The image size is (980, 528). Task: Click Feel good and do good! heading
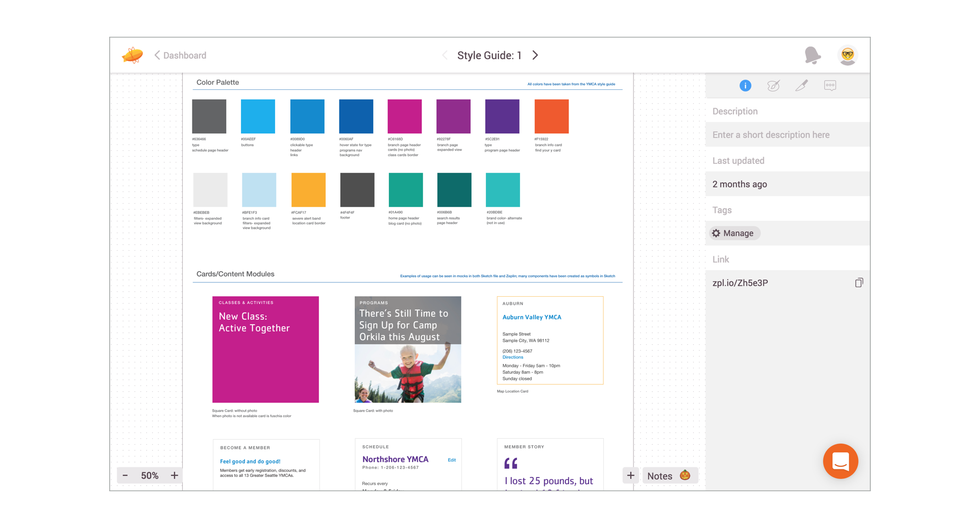(250, 461)
